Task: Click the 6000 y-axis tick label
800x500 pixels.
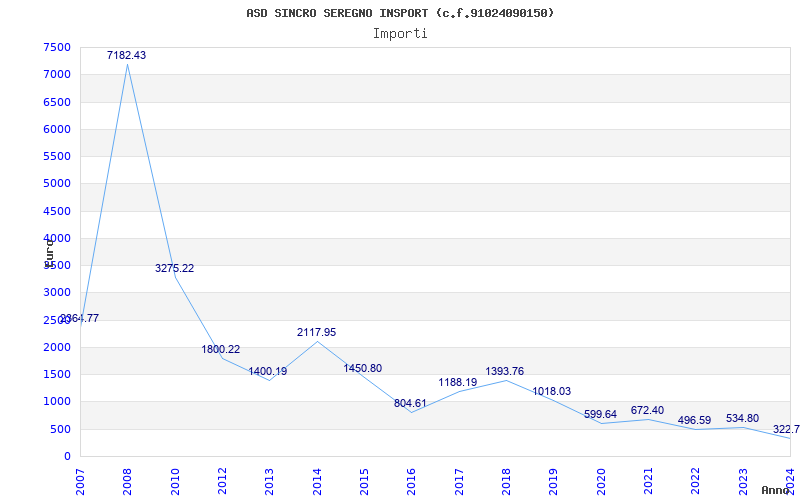Action: pos(57,129)
